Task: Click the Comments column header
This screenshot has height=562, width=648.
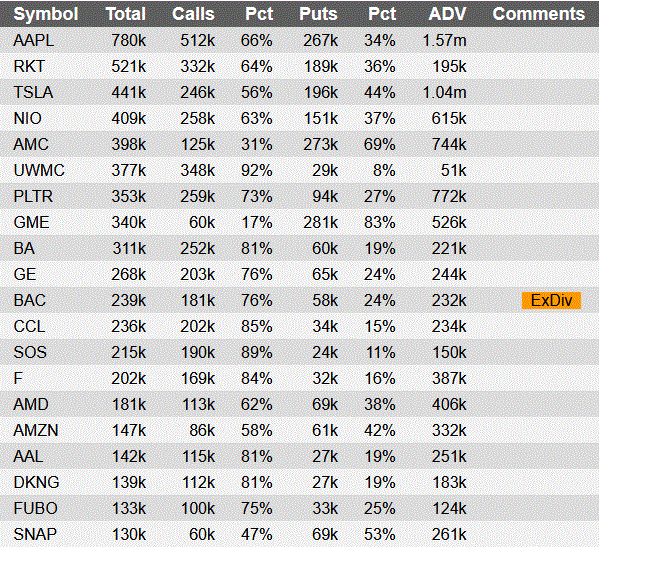Action: point(539,14)
